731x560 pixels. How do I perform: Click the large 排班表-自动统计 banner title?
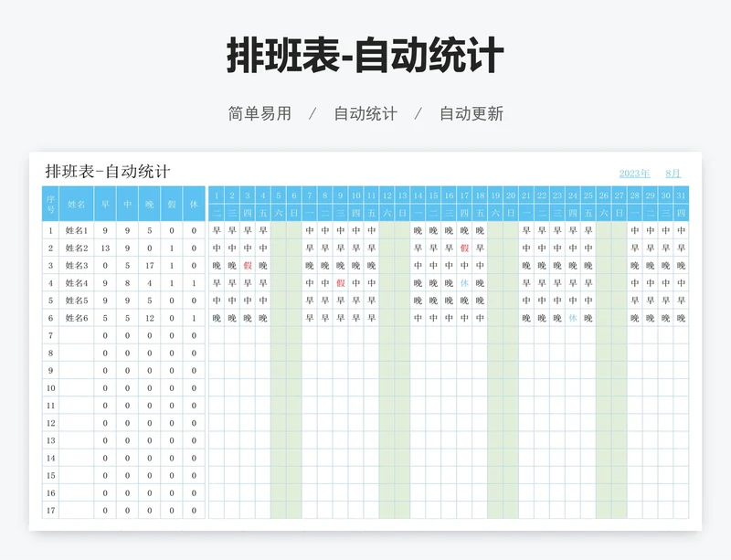(365, 56)
